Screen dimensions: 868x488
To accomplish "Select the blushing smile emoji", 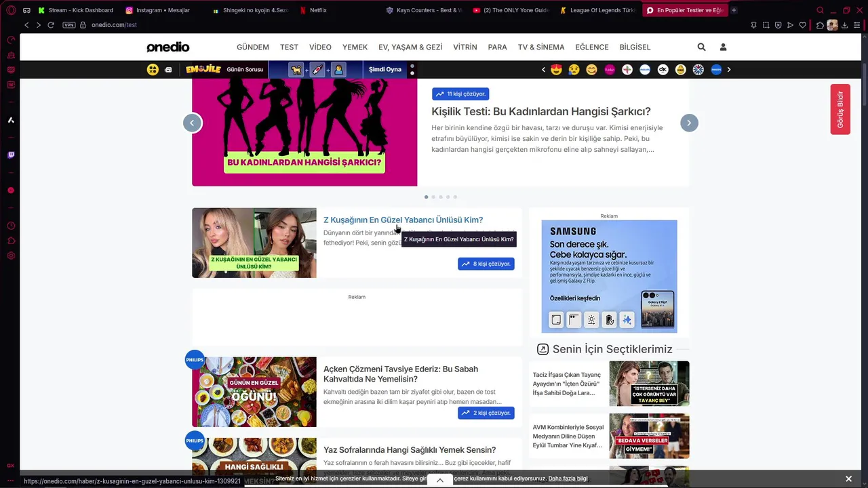I will 592,69.
